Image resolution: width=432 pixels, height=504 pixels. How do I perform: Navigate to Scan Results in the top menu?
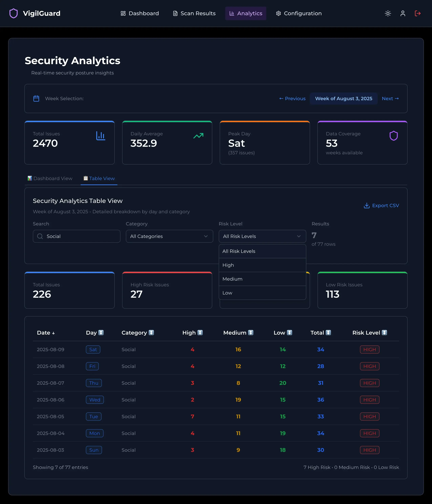coord(194,13)
